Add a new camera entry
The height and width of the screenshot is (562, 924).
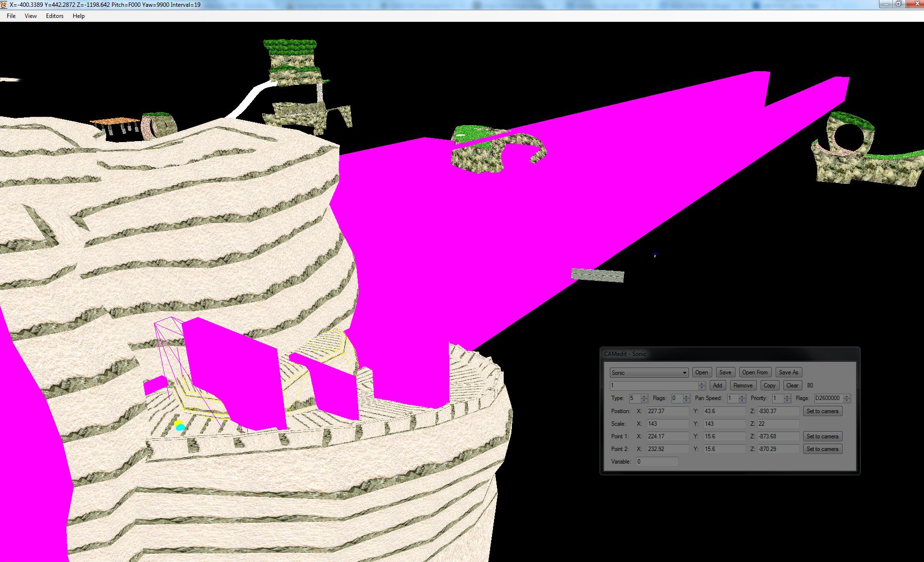[717, 385]
